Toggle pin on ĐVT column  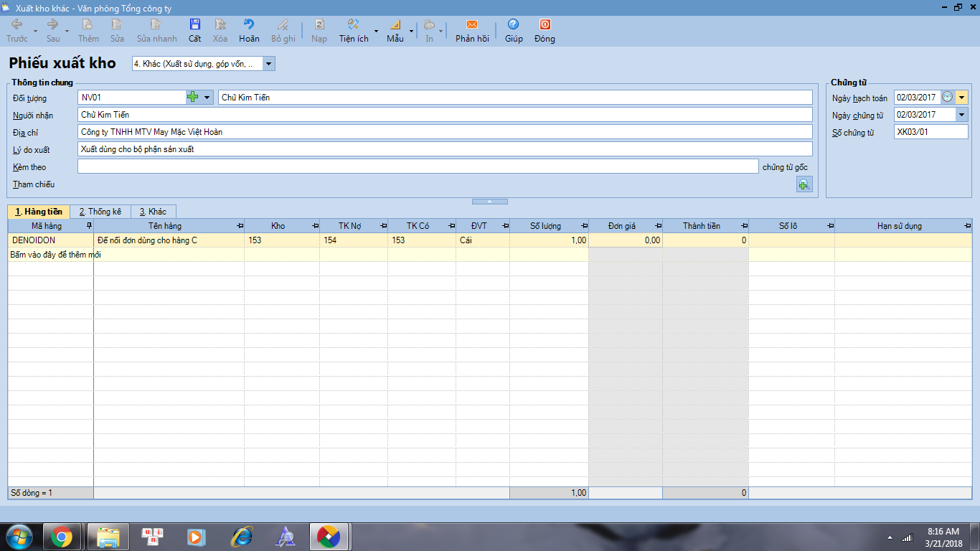[505, 226]
